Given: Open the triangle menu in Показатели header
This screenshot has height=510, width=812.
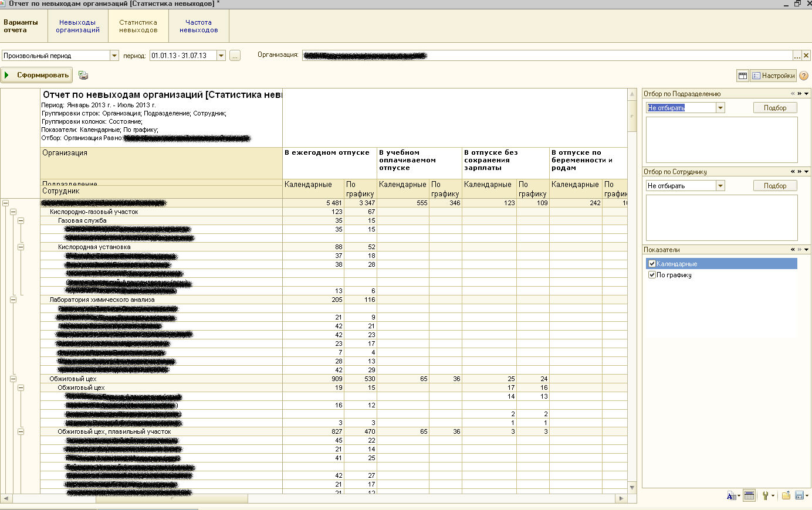Looking at the screenshot, I should tap(807, 250).
